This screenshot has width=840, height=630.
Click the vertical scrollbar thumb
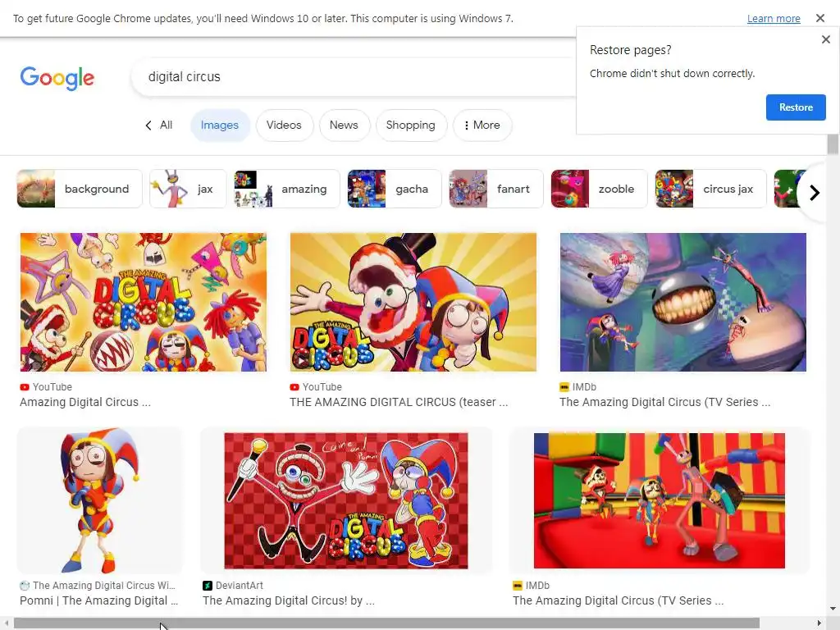point(833,144)
